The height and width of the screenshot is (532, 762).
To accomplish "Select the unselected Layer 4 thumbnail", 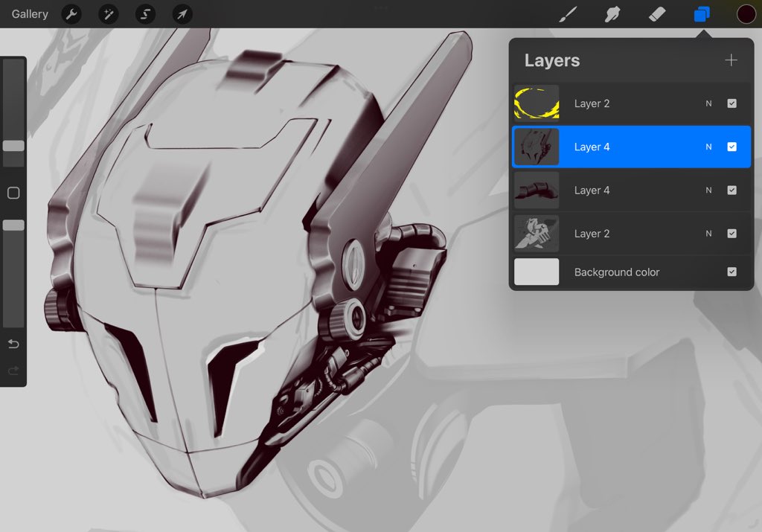I will (x=537, y=190).
